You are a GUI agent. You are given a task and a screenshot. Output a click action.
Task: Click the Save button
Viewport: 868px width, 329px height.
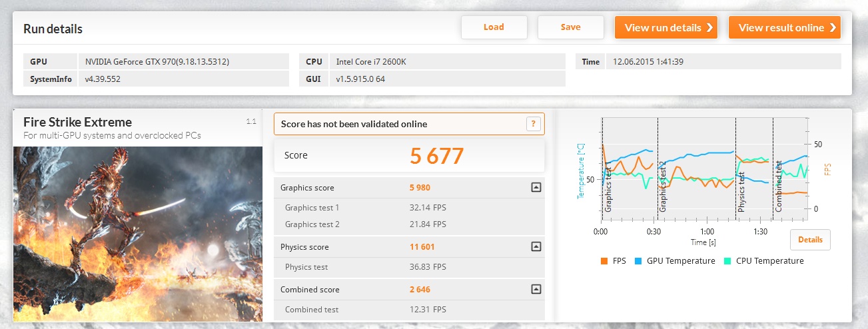tap(570, 27)
